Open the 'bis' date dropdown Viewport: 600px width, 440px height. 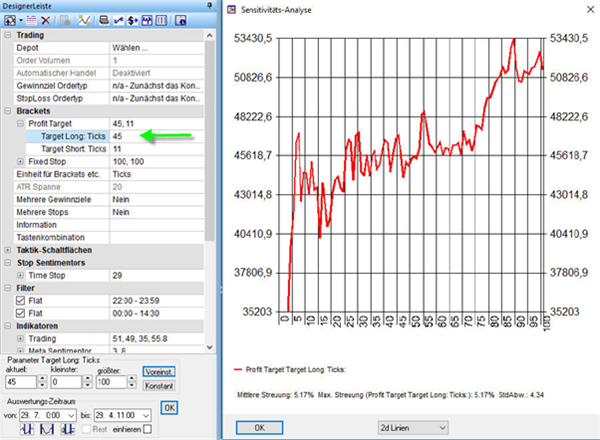click(x=146, y=415)
